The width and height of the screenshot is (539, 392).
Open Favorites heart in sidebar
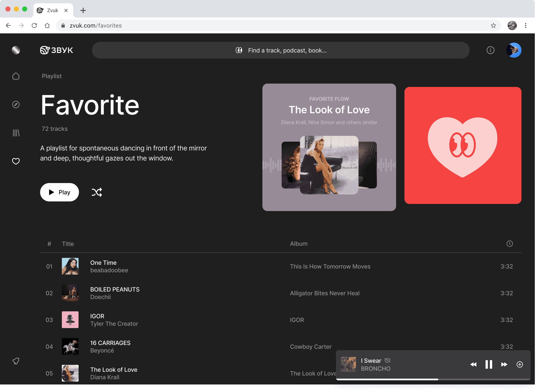16,161
